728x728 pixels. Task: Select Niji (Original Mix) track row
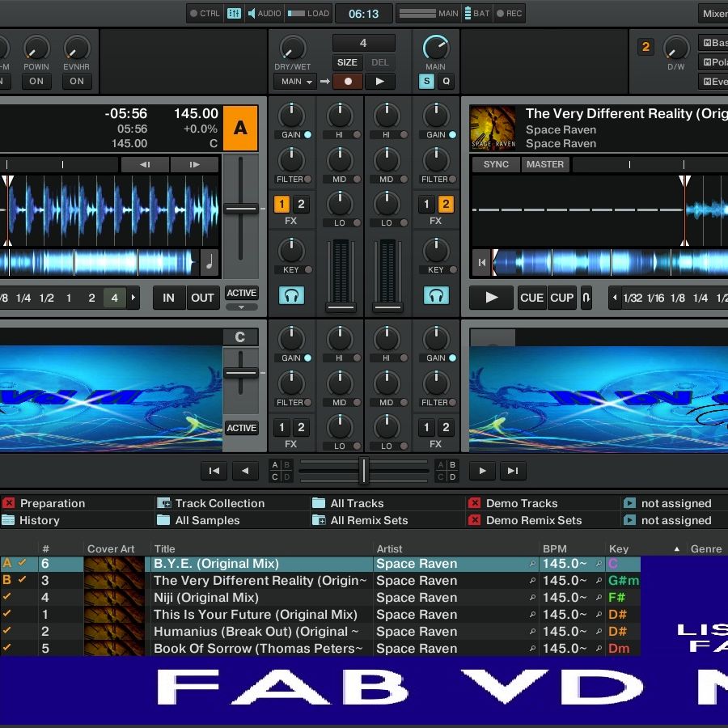[x=320, y=598]
